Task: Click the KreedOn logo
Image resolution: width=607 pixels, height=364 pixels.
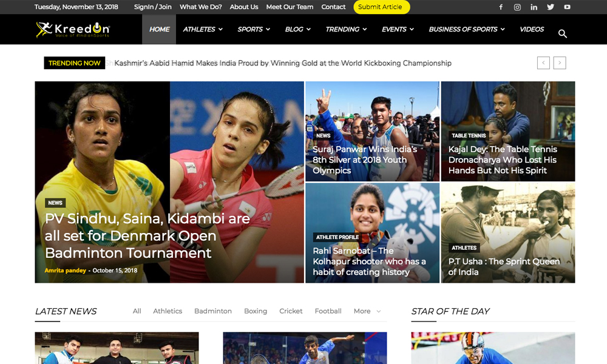Action: click(73, 29)
